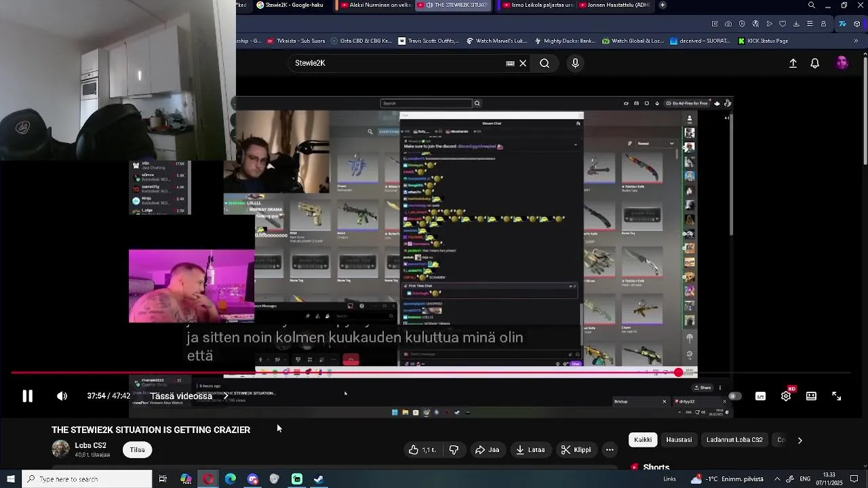Viewport: 868px width, 488px height.
Task: Open the Opera GX taskbar icon
Action: (208, 479)
